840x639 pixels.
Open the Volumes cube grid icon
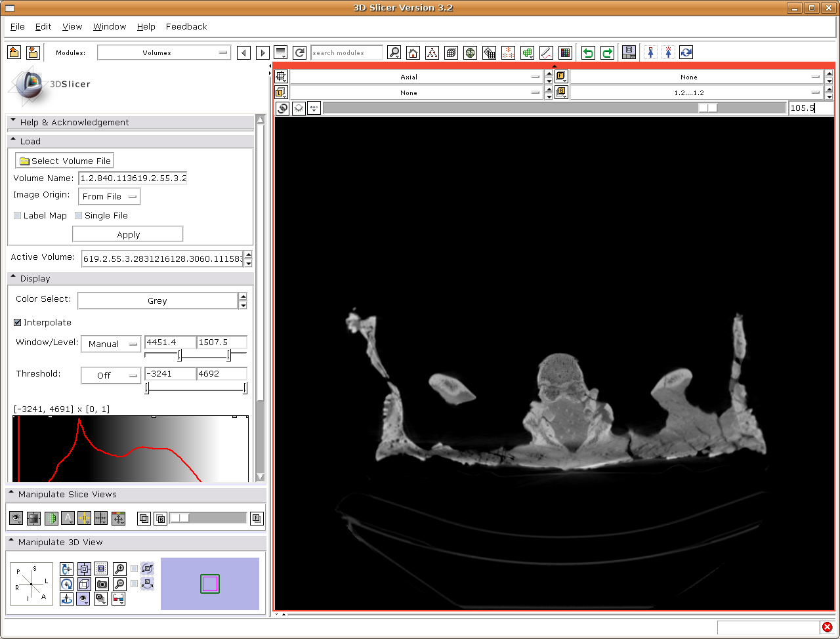point(451,52)
